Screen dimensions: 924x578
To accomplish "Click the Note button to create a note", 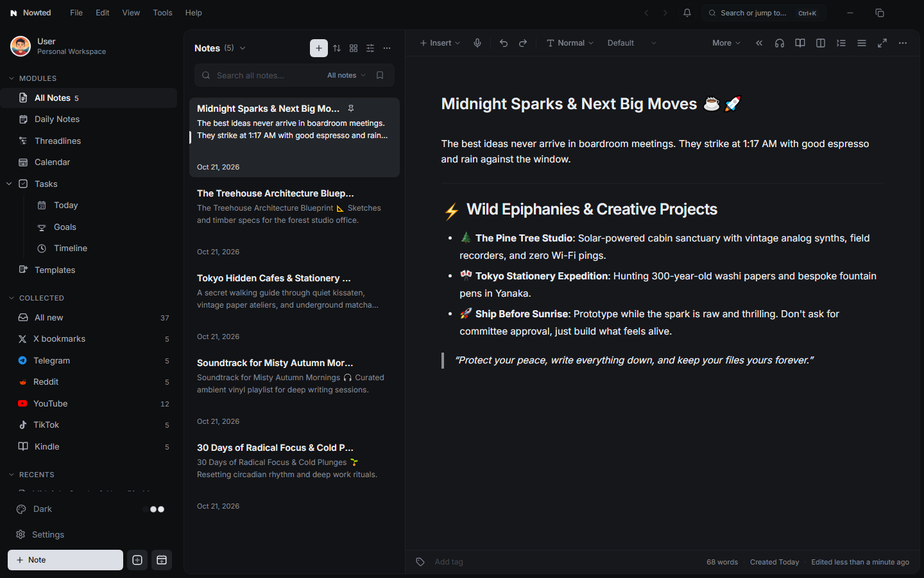I will tap(65, 560).
